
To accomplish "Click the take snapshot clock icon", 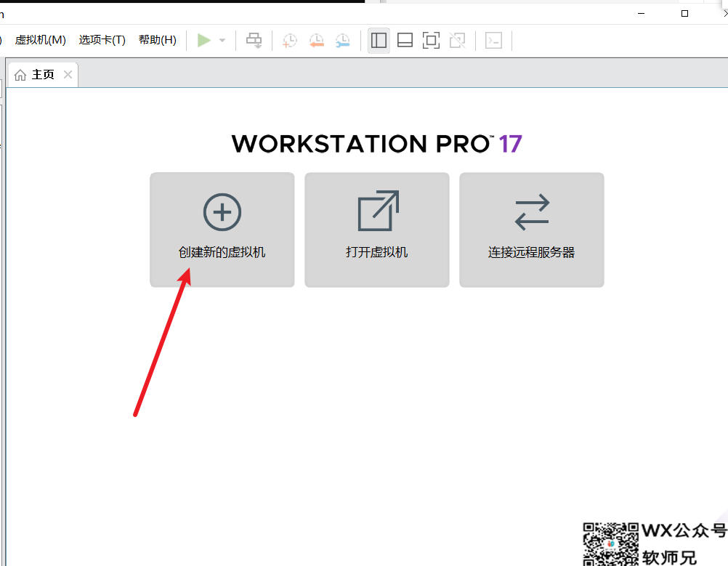I will pyautogui.click(x=290, y=41).
